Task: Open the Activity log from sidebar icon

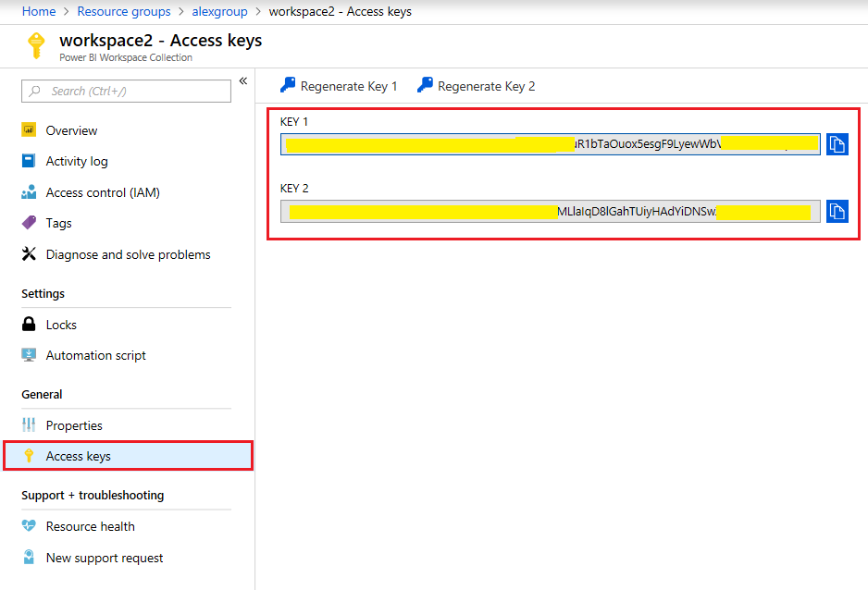Action: pos(28,161)
